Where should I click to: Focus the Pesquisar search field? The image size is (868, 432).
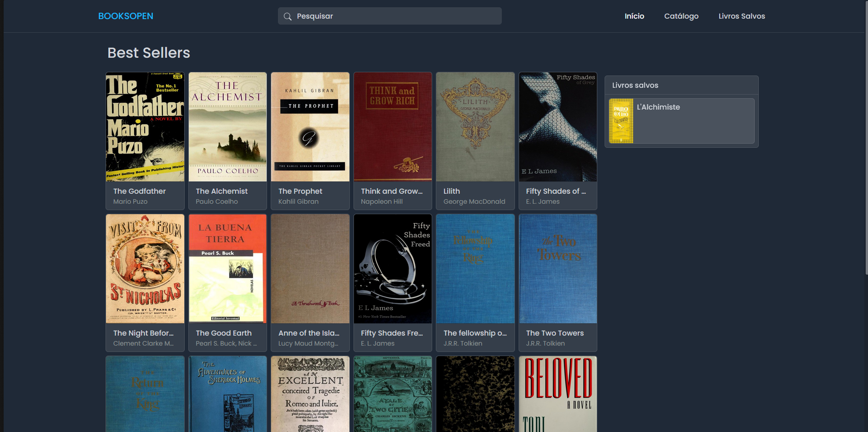point(390,16)
